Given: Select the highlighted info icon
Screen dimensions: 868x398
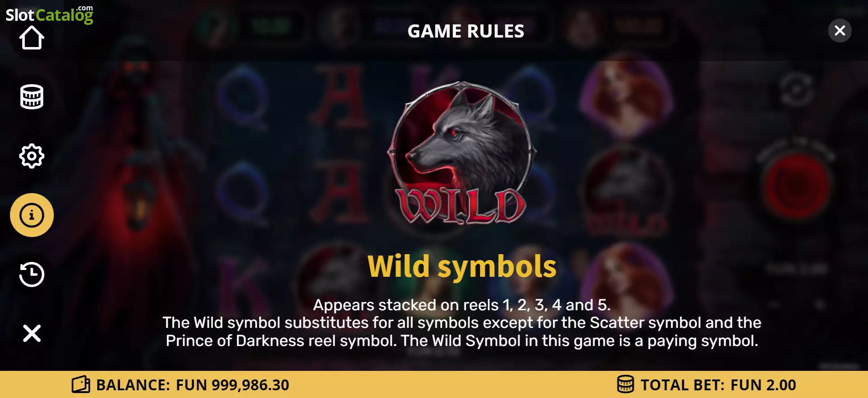Looking at the screenshot, I should tap(32, 215).
